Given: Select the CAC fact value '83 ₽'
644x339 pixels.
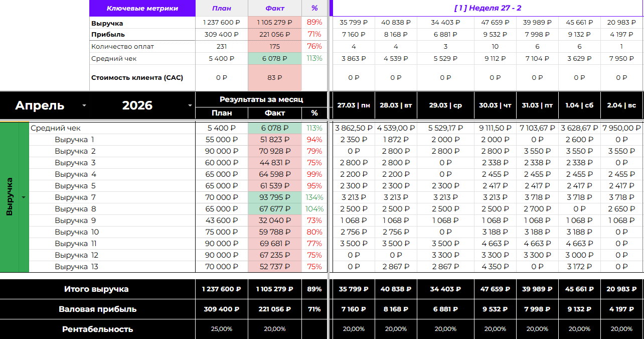Looking at the screenshot, I should [275, 78].
